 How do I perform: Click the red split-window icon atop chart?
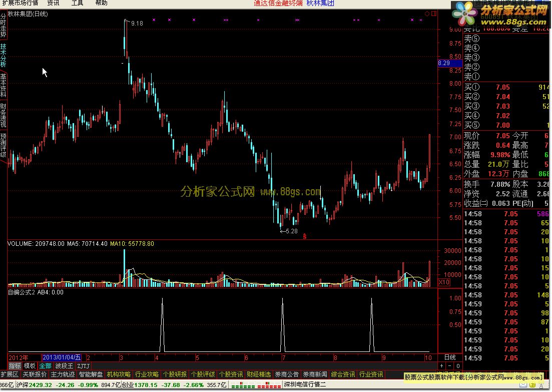(x=434, y=14)
